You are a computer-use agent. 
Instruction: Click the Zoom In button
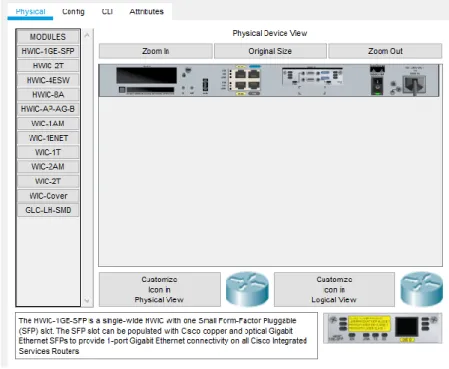coord(156,51)
